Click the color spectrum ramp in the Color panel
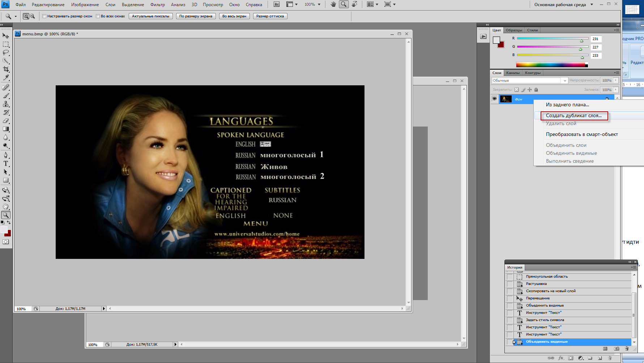 tap(552, 65)
